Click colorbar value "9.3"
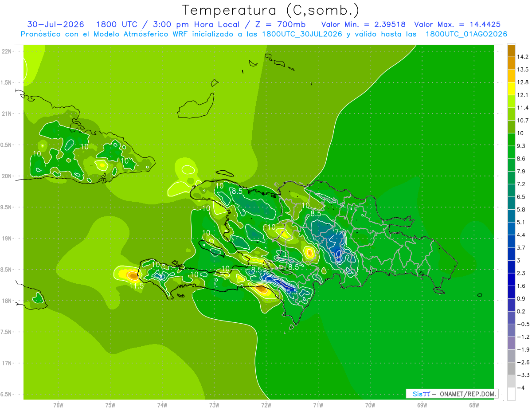This screenshot has height=411, width=532. (x=521, y=146)
